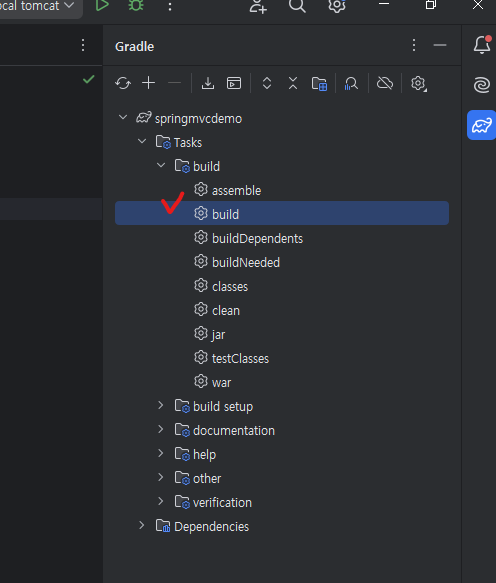Select the highlighted build task

tap(282, 213)
